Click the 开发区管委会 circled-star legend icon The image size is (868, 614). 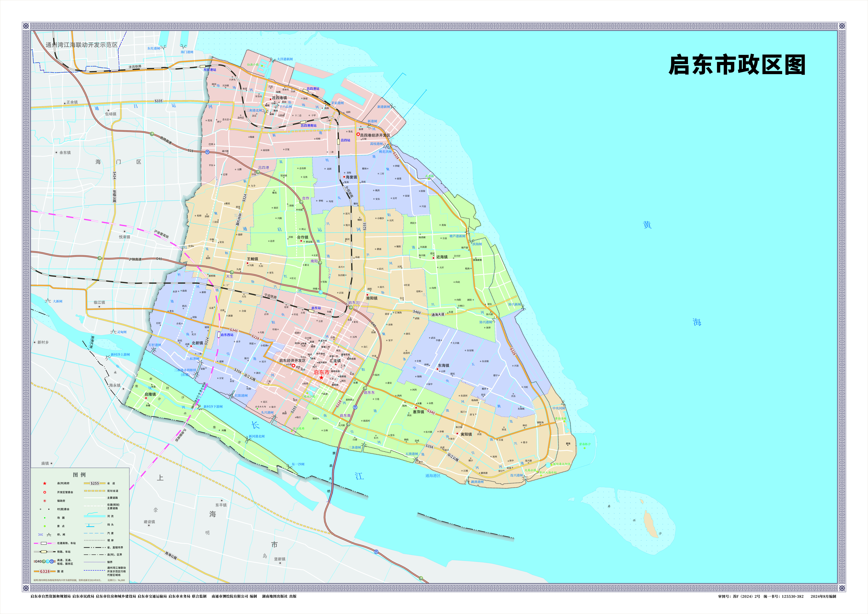click(45, 492)
